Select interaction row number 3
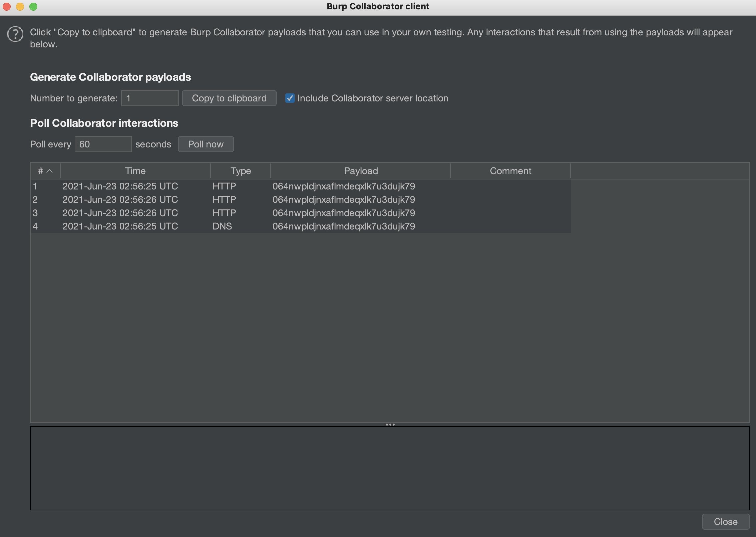 (x=300, y=213)
